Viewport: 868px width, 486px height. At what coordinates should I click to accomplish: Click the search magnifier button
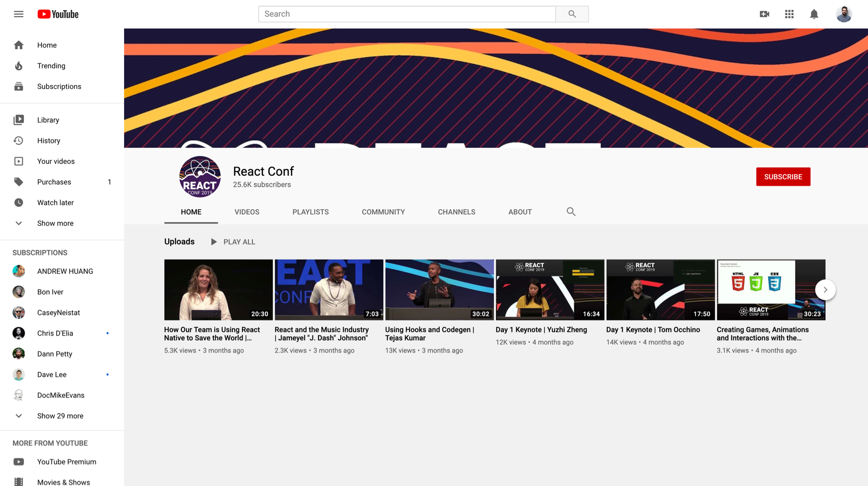pyautogui.click(x=572, y=14)
